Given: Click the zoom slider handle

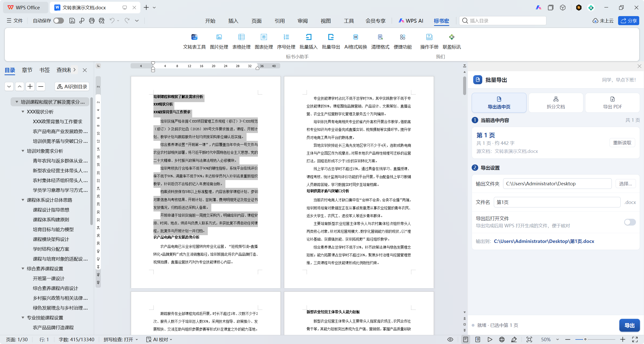Looking at the screenshot, I should [585, 339].
